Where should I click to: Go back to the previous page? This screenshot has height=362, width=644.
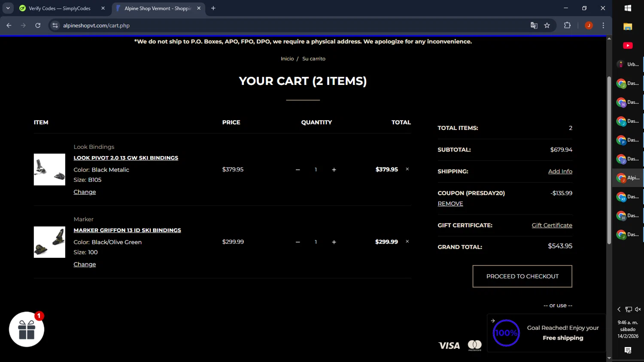click(x=9, y=25)
